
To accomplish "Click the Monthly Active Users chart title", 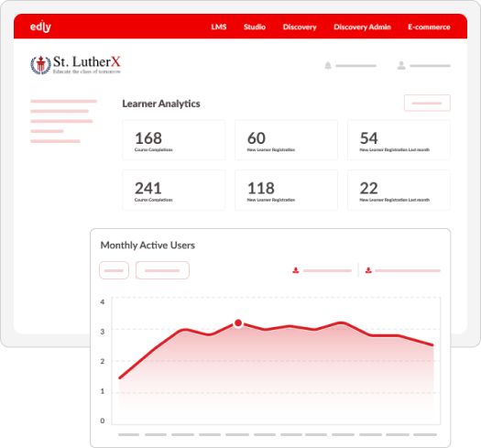I will click(148, 246).
